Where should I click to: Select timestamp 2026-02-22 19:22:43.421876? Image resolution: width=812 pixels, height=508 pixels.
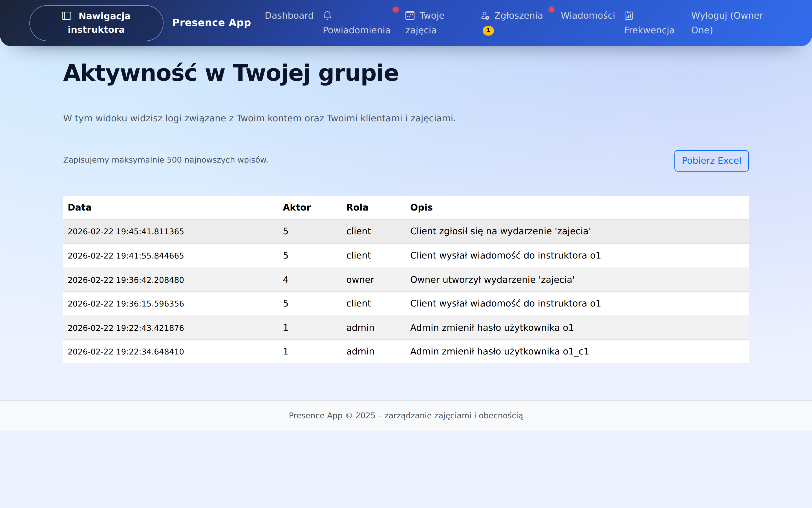tap(126, 328)
